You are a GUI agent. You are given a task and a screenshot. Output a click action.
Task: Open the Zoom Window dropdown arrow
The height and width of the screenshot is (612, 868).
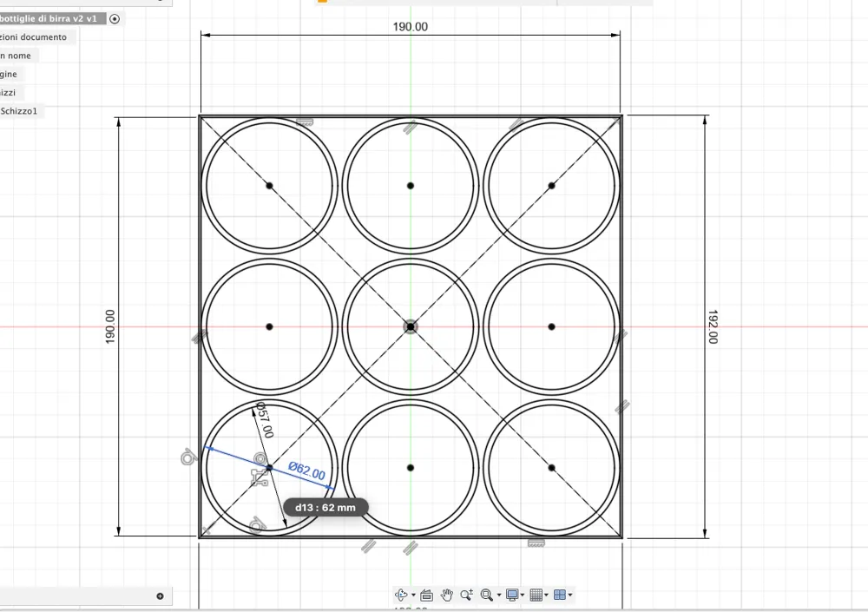click(499, 596)
